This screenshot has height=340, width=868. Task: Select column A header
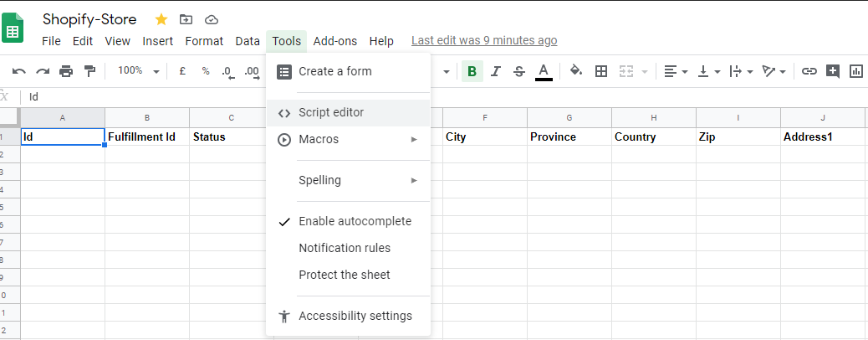click(x=63, y=117)
